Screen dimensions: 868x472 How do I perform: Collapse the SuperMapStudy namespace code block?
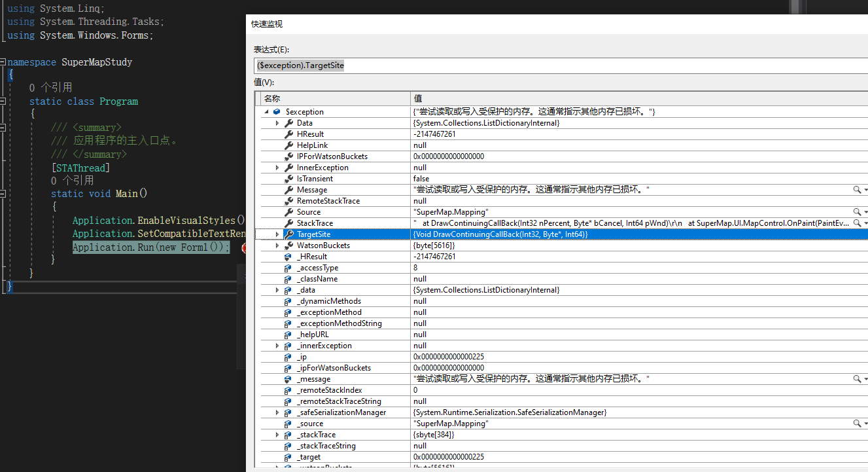pos(3,62)
